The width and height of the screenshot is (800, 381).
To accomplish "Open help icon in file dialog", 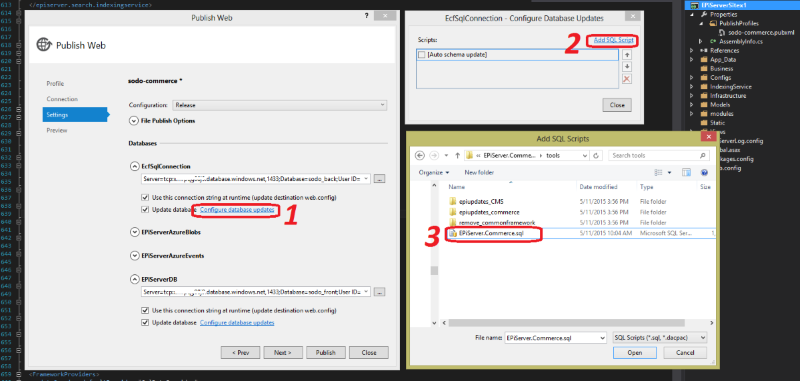I will click(x=704, y=172).
